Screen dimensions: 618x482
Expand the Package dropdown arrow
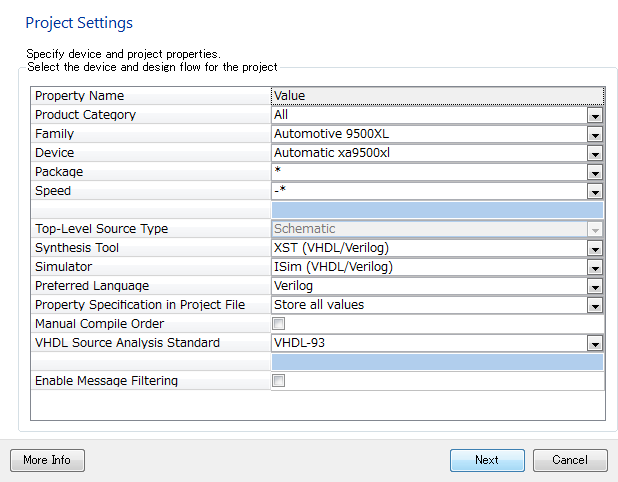point(595,172)
